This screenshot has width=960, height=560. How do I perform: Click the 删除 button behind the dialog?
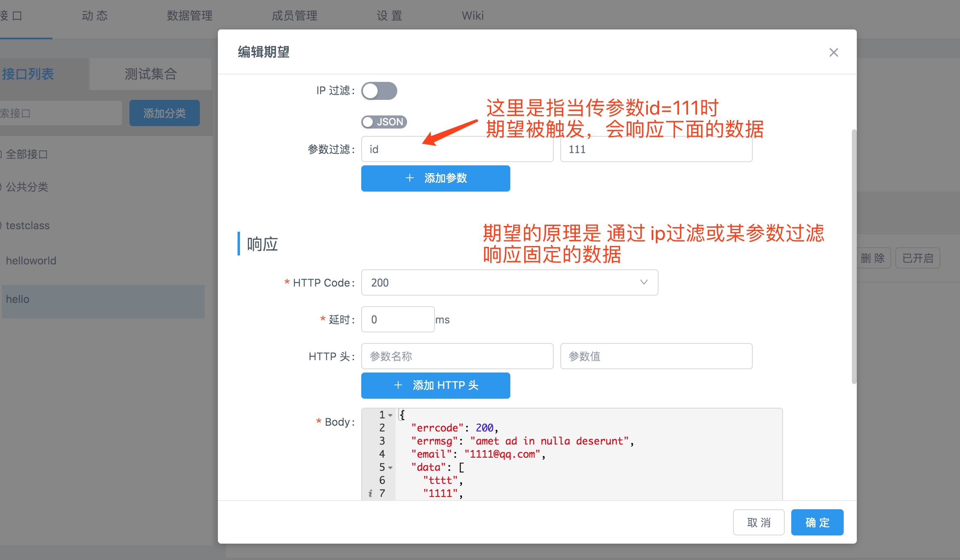point(873,258)
